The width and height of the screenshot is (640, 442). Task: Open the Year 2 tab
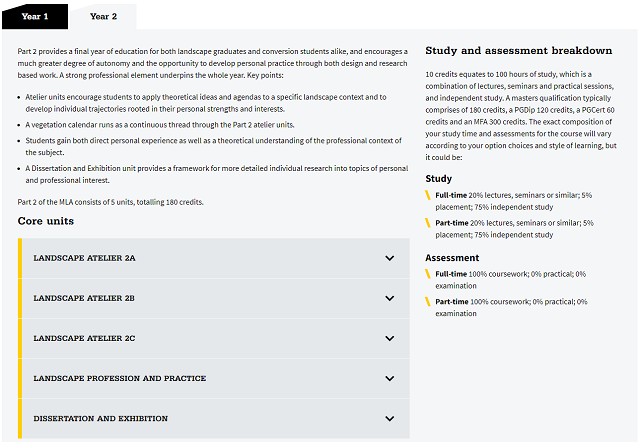(x=103, y=17)
